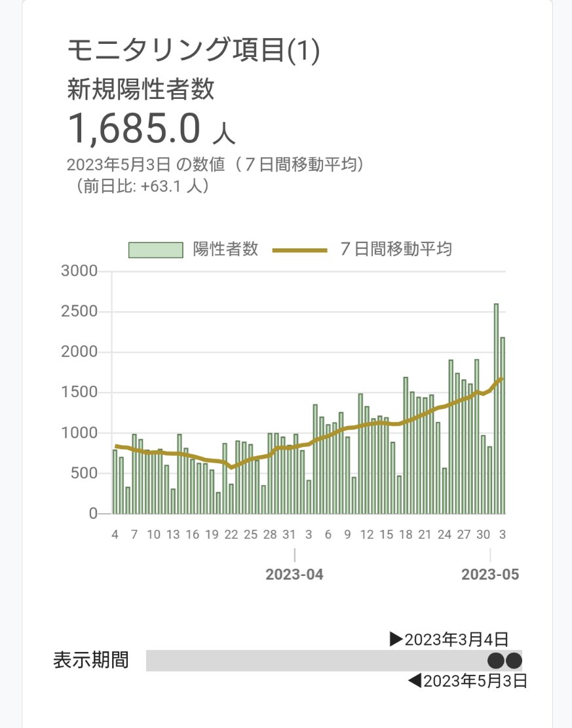
Task: Click the 新規陽性者数 subtitle
Action: 141,89
